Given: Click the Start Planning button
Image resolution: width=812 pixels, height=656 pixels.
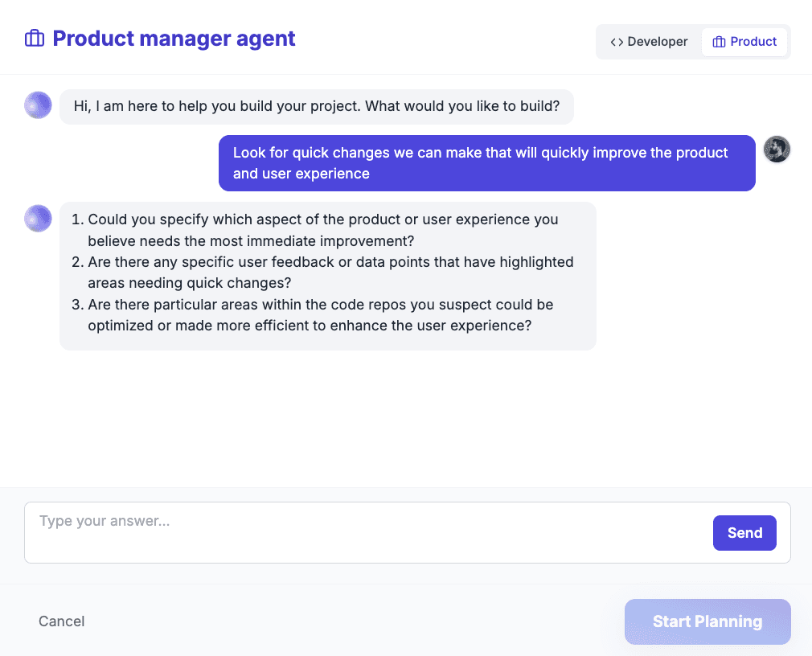Looking at the screenshot, I should click(x=707, y=621).
